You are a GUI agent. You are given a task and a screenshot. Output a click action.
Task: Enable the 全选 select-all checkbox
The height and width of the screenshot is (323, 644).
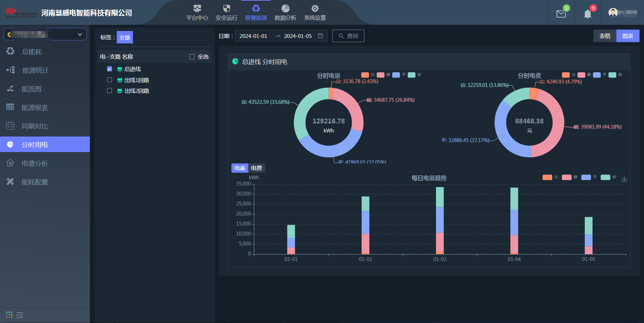[x=192, y=57]
